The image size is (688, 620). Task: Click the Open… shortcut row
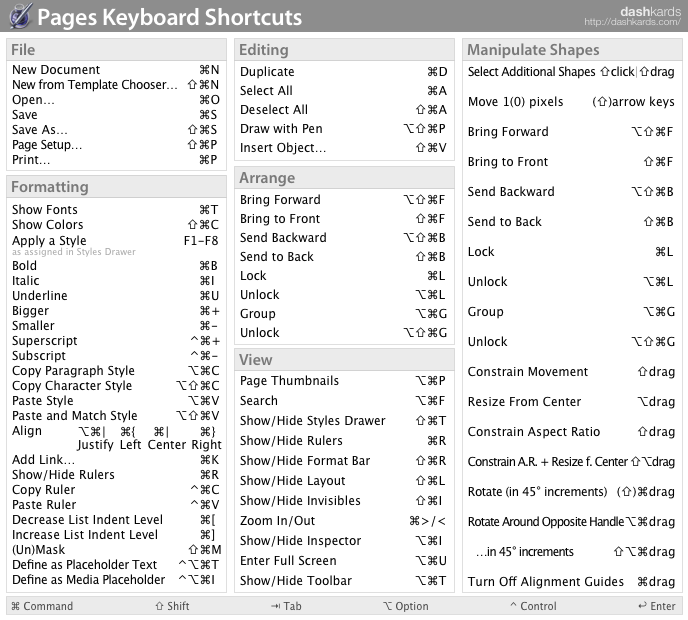(116, 100)
